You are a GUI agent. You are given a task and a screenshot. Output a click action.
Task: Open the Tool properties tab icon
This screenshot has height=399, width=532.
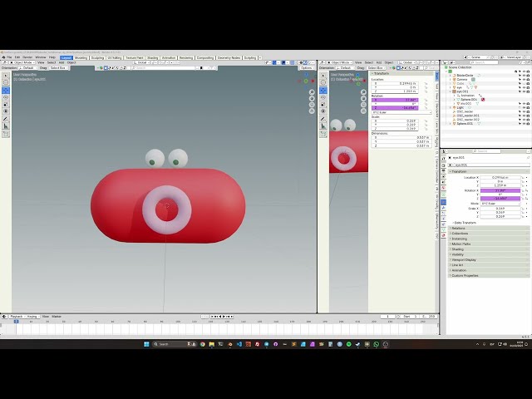click(x=443, y=159)
